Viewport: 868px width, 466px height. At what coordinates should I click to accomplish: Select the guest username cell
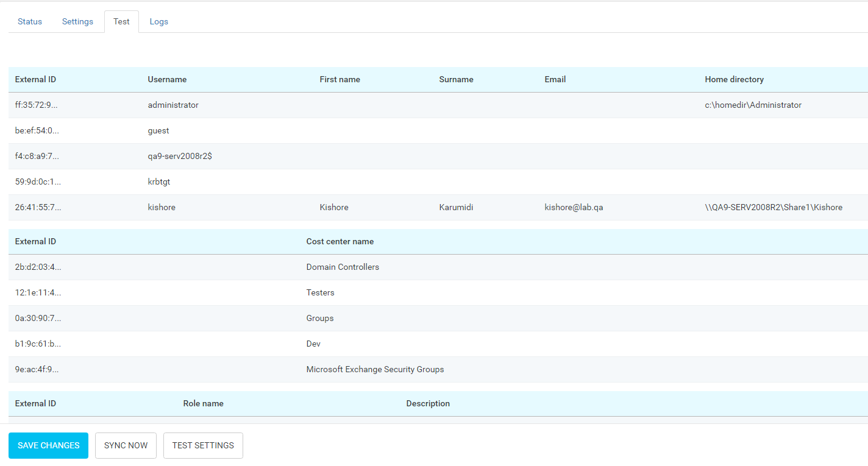click(x=158, y=130)
